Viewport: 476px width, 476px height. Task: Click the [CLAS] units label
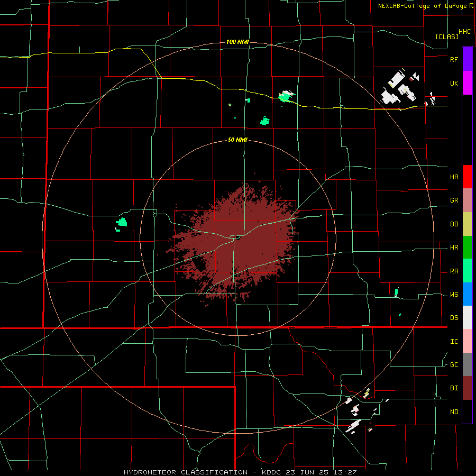(447, 36)
